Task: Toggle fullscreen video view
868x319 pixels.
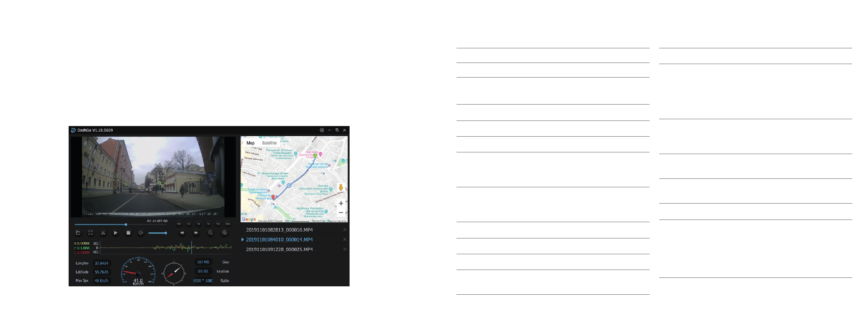Action: 90,232
